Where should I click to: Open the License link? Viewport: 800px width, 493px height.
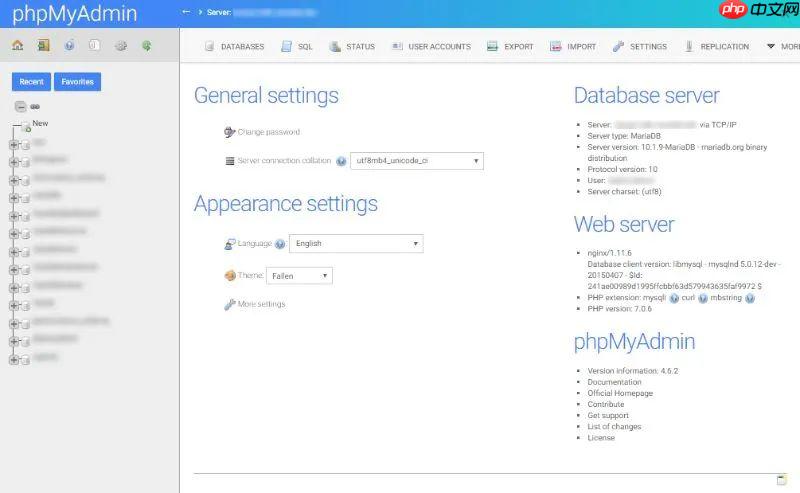tap(601, 438)
